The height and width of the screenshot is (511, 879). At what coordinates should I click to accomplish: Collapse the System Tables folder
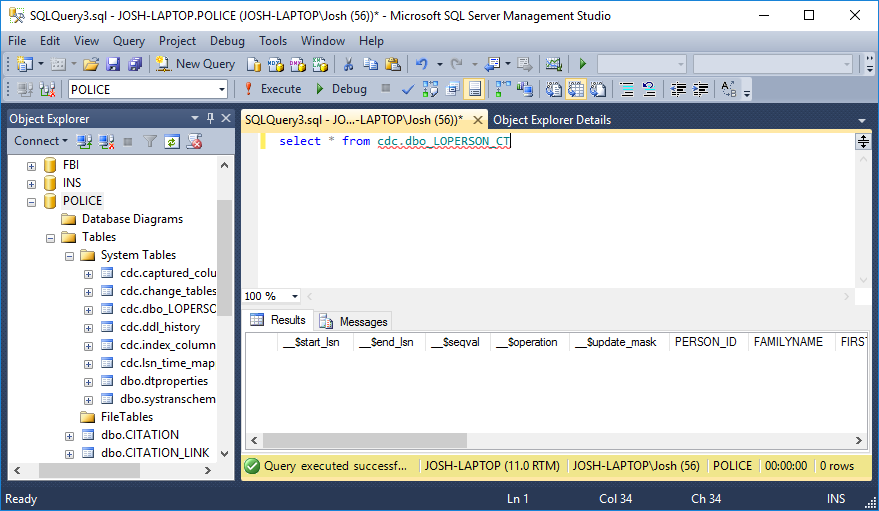point(70,256)
